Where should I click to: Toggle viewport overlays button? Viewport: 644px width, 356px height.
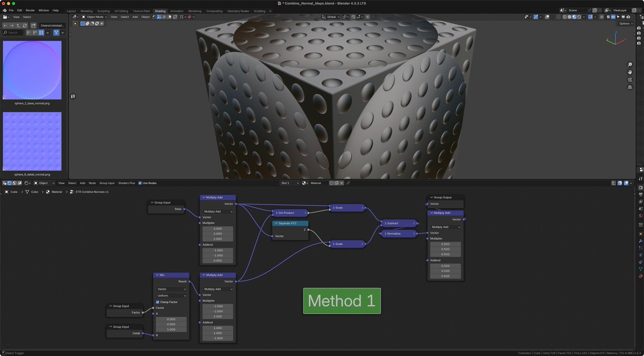[548, 17]
